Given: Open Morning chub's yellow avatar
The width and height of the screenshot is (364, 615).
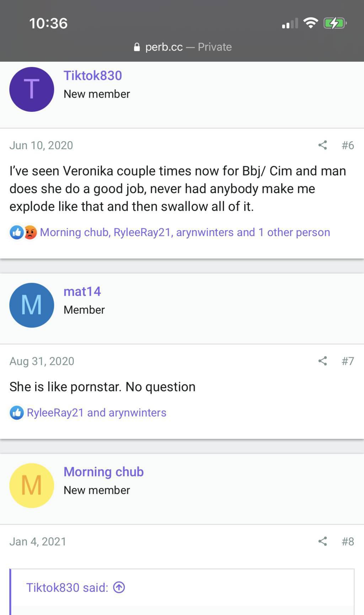Looking at the screenshot, I should 32,485.
